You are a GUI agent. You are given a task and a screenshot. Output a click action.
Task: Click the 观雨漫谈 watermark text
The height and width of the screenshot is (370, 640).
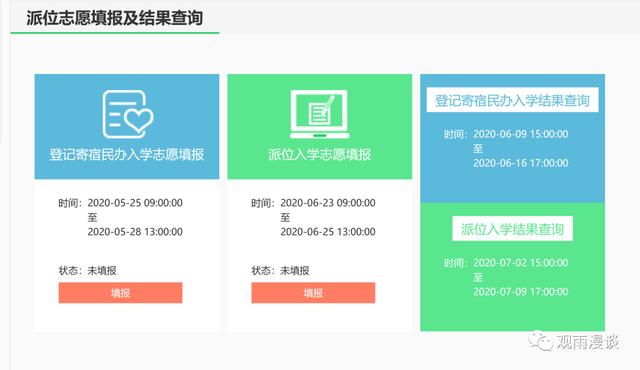588,342
